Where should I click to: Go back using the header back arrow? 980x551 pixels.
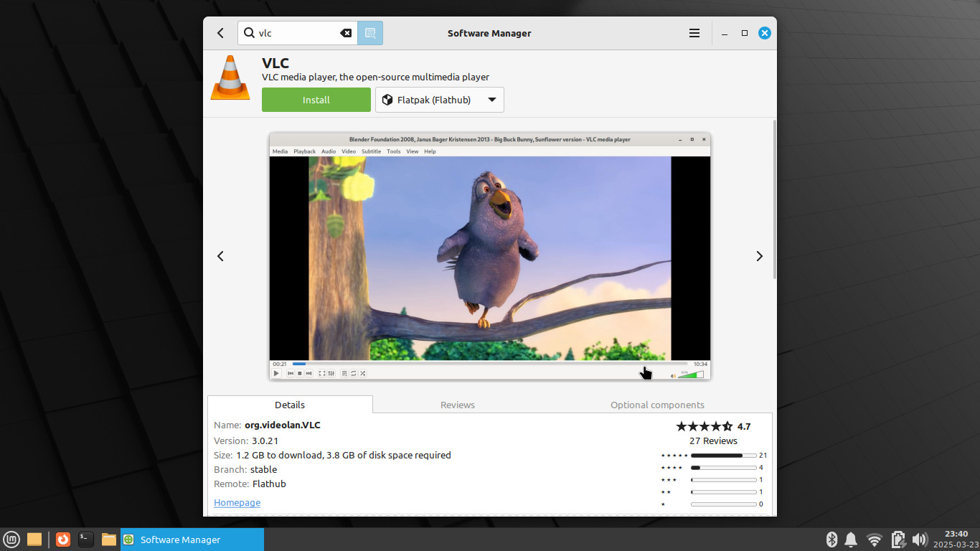pyautogui.click(x=220, y=33)
